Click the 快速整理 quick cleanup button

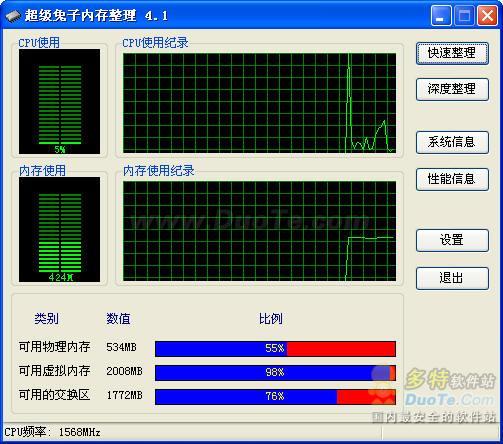[452, 53]
